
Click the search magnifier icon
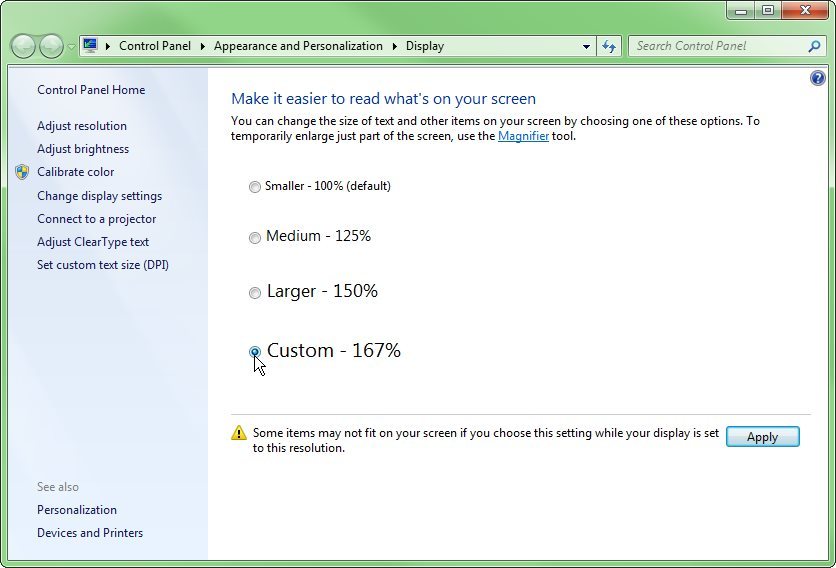(814, 46)
